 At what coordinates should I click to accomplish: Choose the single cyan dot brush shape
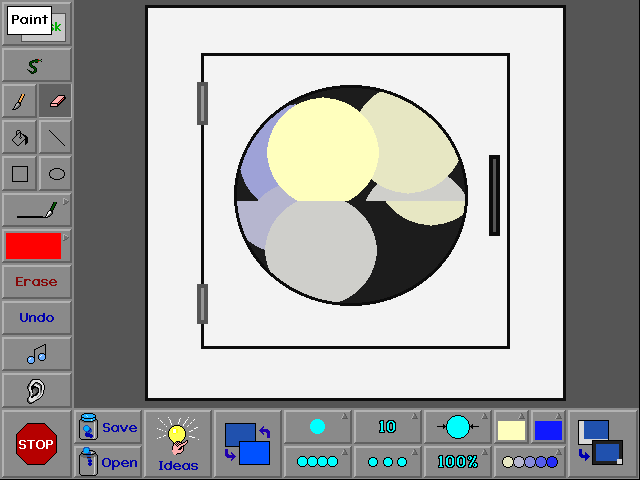point(317,427)
